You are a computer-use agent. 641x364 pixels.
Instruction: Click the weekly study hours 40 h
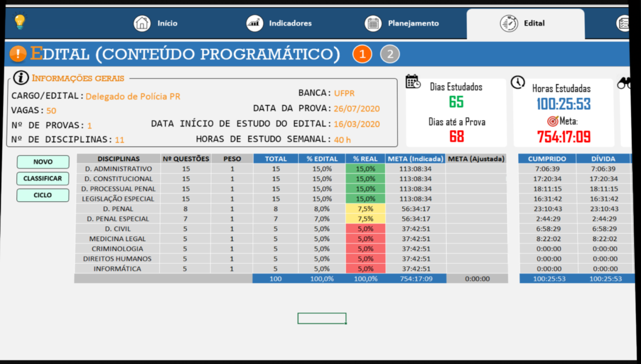point(342,140)
